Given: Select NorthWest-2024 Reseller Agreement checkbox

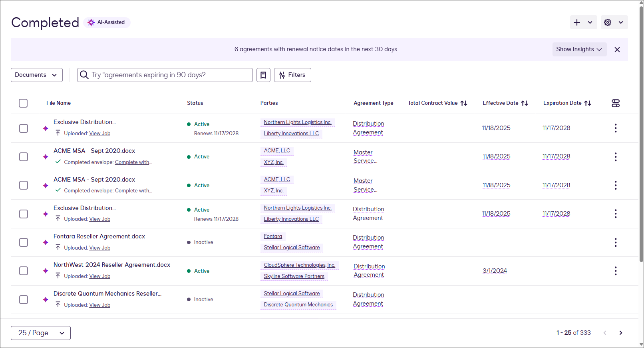Looking at the screenshot, I should coord(24,271).
